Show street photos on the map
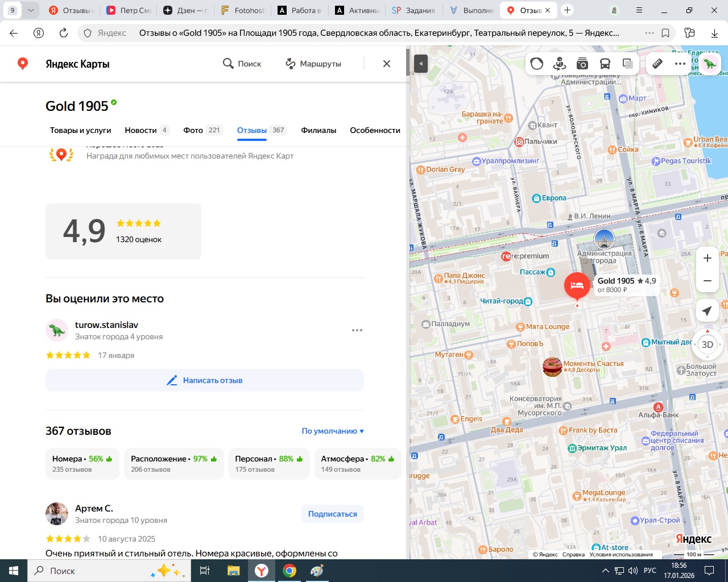 click(x=582, y=64)
